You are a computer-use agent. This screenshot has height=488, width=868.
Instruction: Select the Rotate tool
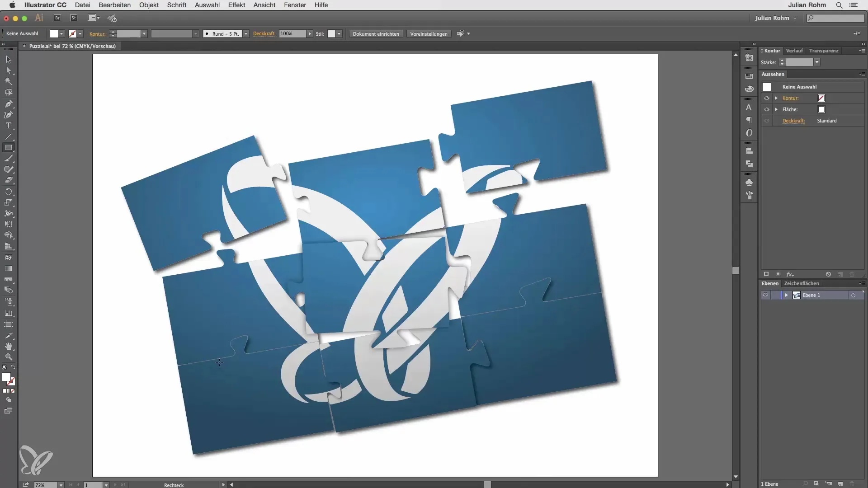(9, 192)
